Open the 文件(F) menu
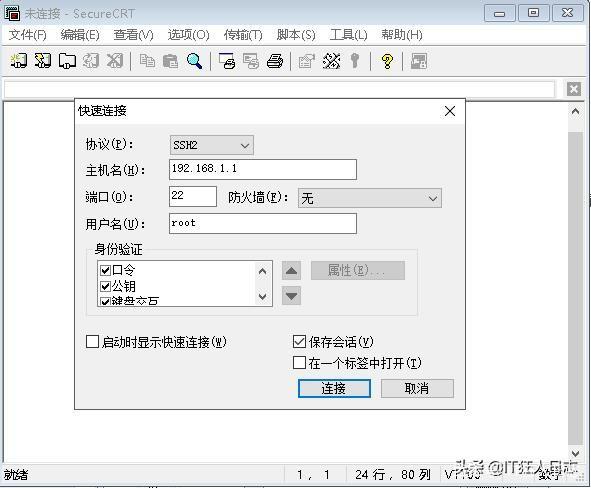Viewport: 591px width, 488px height. click(x=28, y=35)
